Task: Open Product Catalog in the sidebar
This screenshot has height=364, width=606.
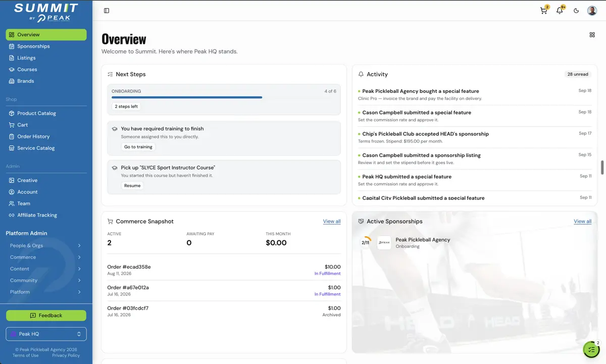Action: pos(46,114)
